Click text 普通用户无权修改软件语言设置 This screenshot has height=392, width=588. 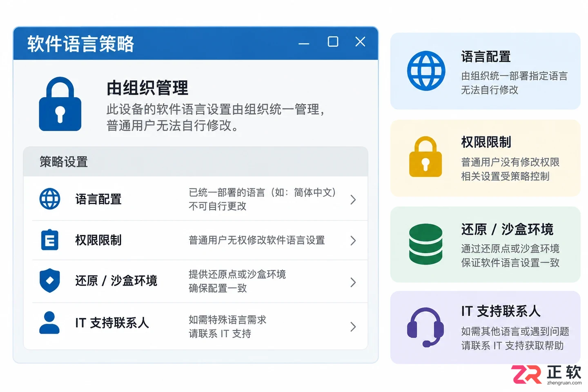tap(257, 240)
